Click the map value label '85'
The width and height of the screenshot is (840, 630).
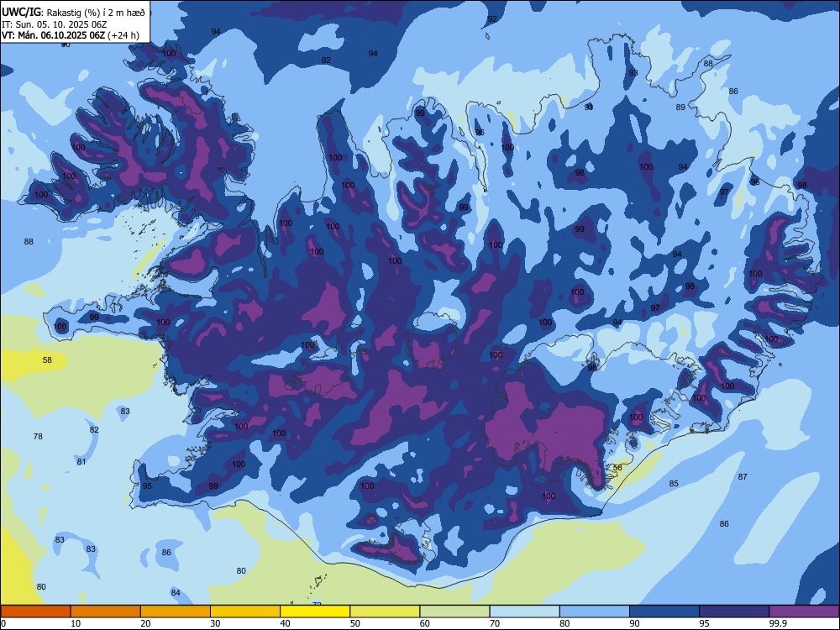point(674,483)
